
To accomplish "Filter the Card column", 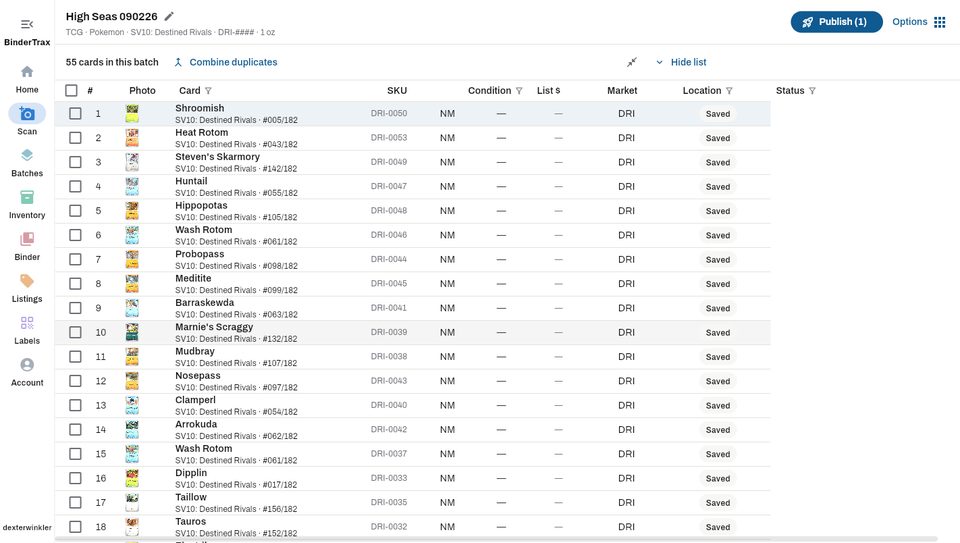I will tap(208, 91).
